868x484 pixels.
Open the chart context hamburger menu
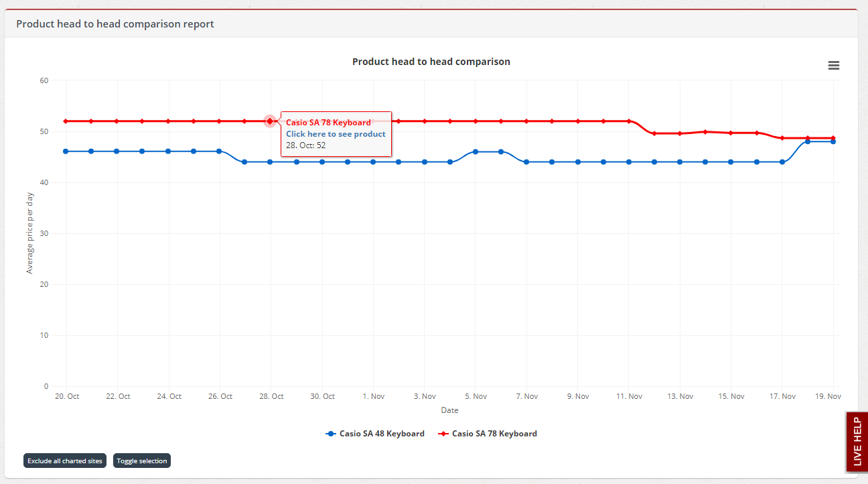[x=833, y=65]
